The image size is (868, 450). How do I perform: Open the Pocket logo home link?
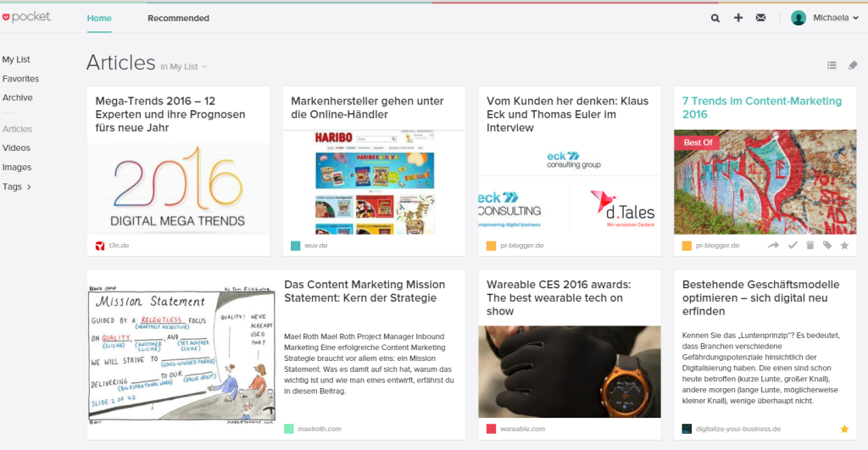(x=26, y=17)
